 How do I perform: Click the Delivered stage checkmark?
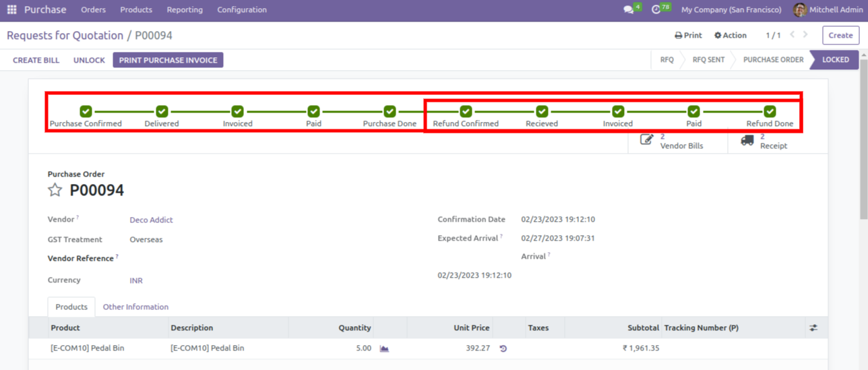click(162, 111)
